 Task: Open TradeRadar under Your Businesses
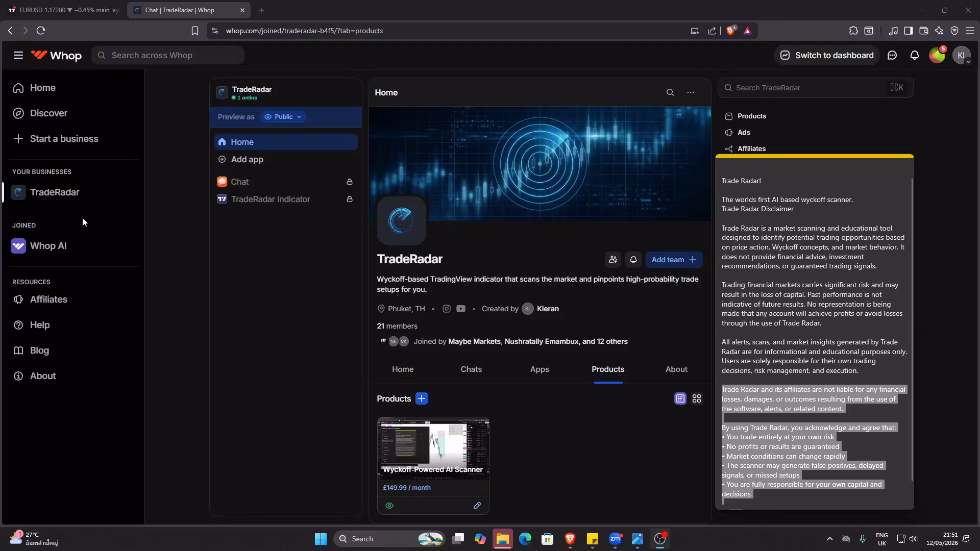[x=73, y=192]
